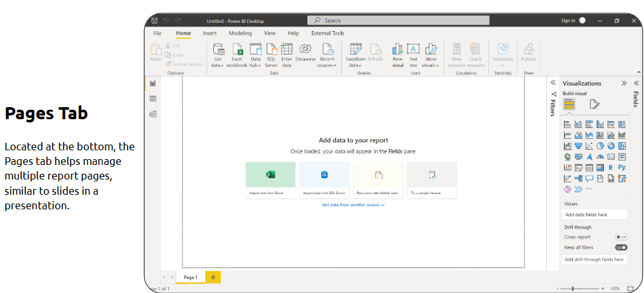Collapse the Visualizations pane chevron
The width and height of the screenshot is (644, 293).
click(624, 83)
